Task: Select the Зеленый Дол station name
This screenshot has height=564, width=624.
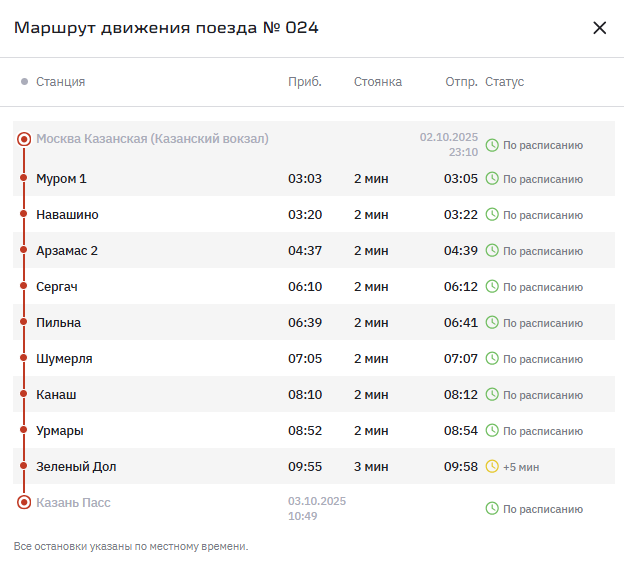Action: pyautogui.click(x=76, y=466)
